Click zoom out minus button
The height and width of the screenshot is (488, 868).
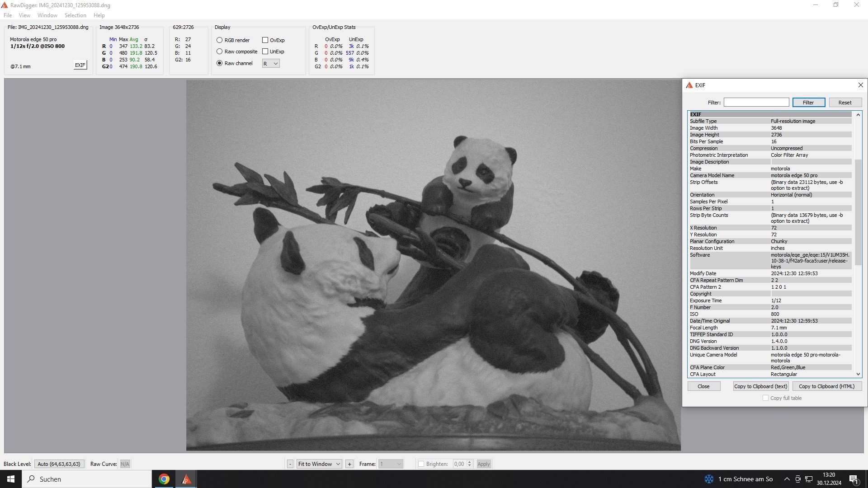click(290, 464)
